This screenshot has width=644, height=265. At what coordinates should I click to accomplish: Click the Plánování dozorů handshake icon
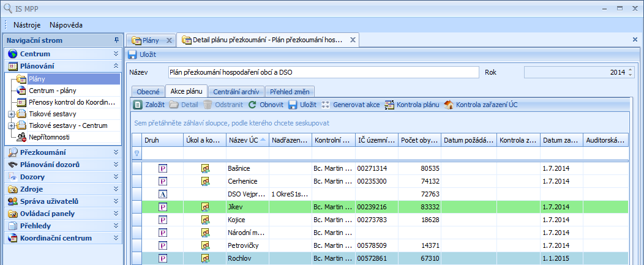pyautogui.click(x=13, y=165)
